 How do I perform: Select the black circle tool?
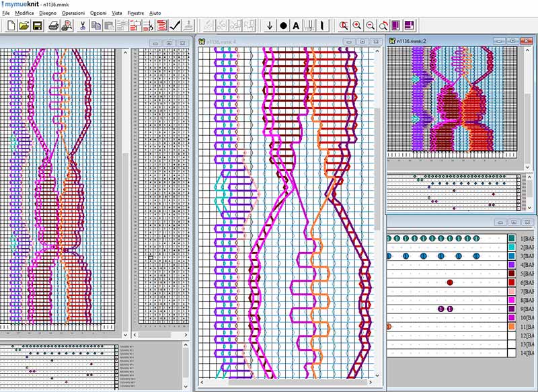pos(283,26)
